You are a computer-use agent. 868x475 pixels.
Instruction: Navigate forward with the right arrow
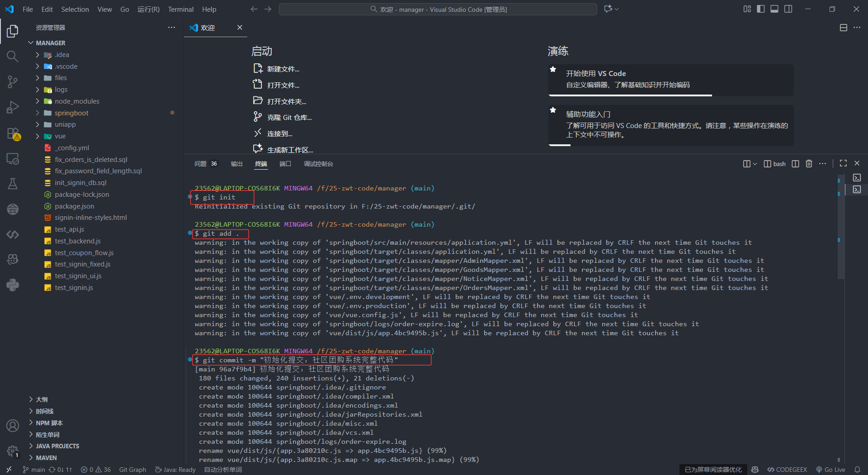click(268, 9)
